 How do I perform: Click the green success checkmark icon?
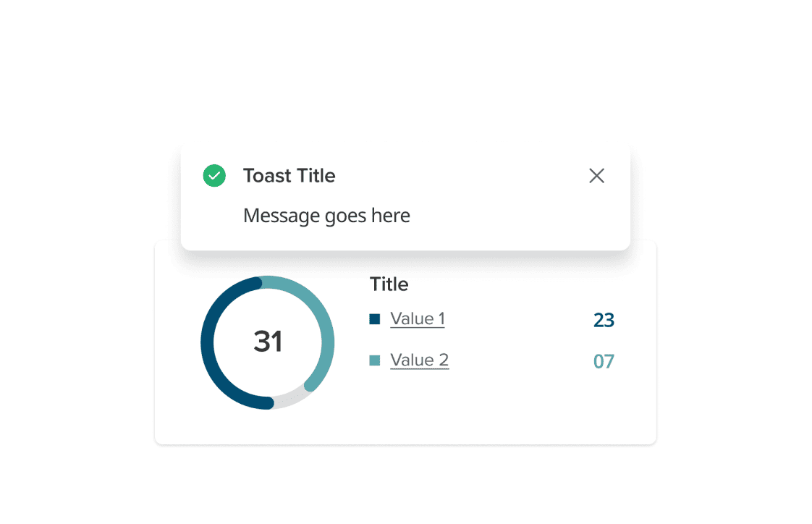(214, 176)
